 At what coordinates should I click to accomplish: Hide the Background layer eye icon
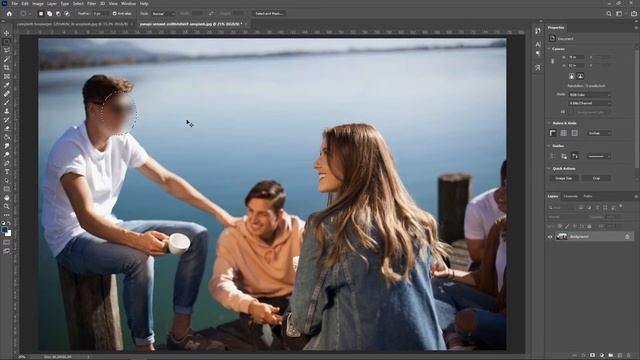point(550,237)
